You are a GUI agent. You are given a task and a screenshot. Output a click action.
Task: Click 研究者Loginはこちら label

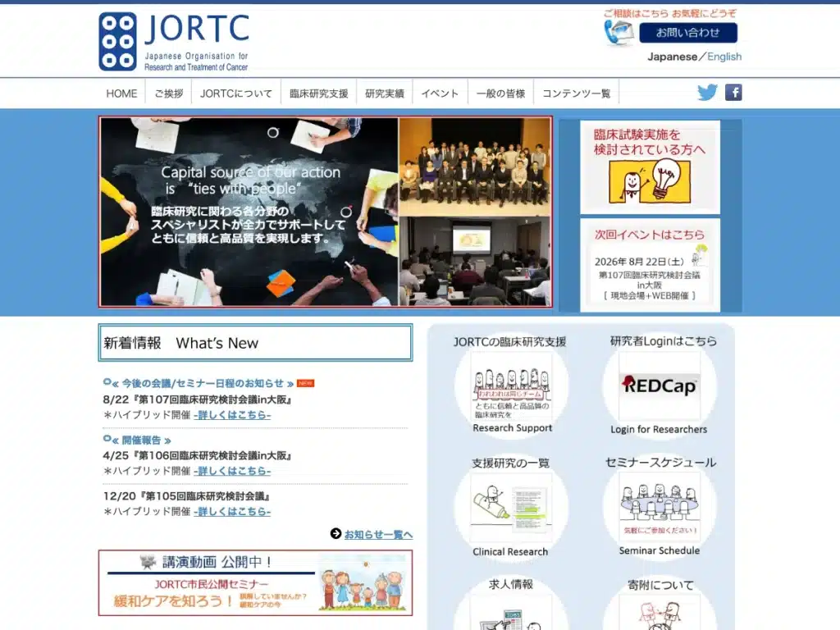coord(663,341)
